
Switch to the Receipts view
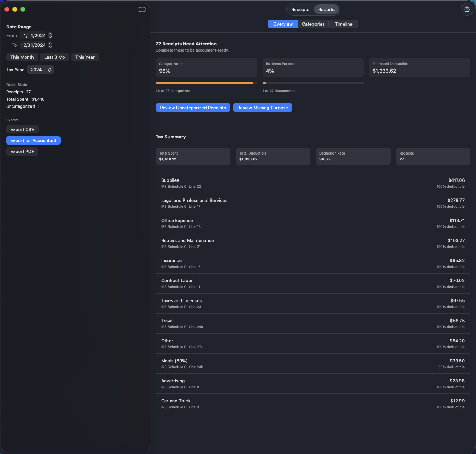[x=300, y=9]
